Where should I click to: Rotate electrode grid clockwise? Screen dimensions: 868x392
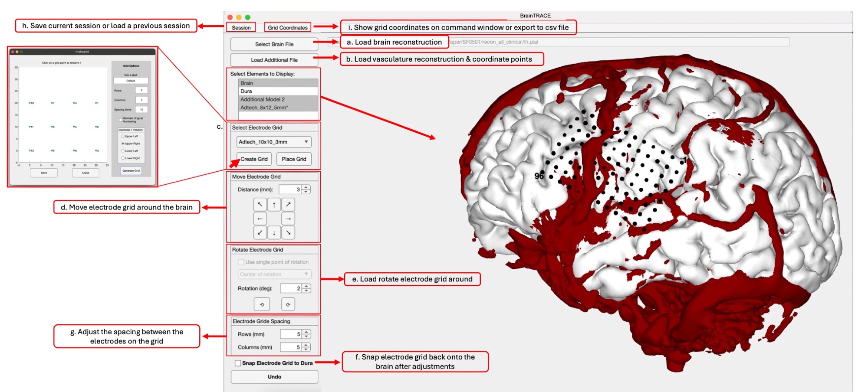click(288, 304)
